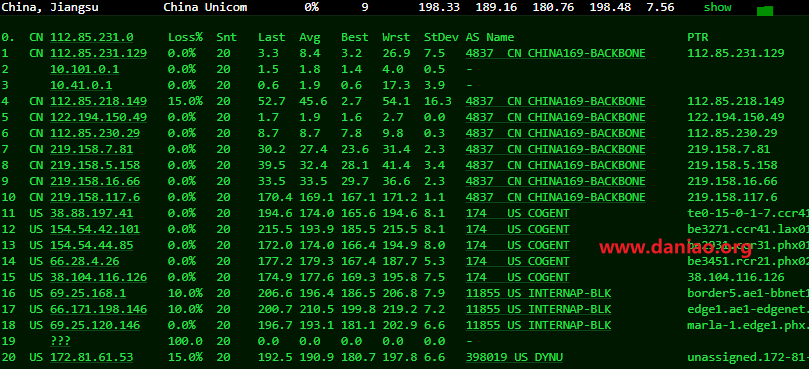Viewport: 809px width, 369px height.
Task: Click the green status bar icon
Action: [765, 11]
